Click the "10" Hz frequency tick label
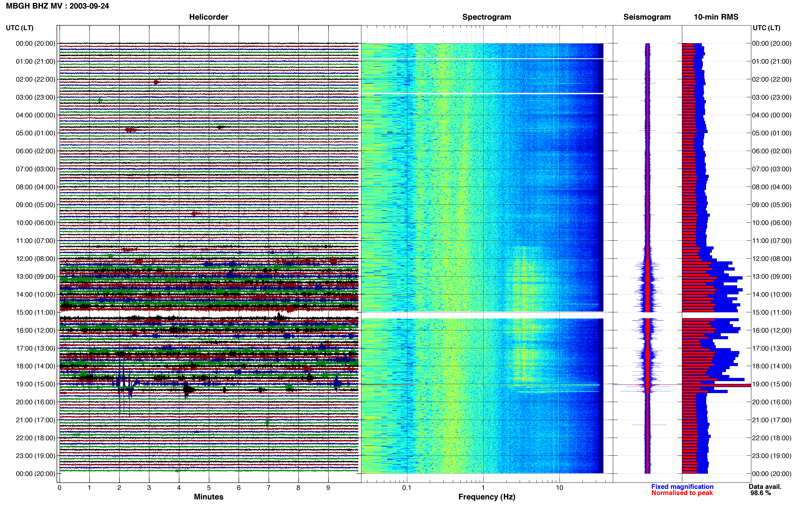Viewport: 812px width, 508px height. [559, 488]
